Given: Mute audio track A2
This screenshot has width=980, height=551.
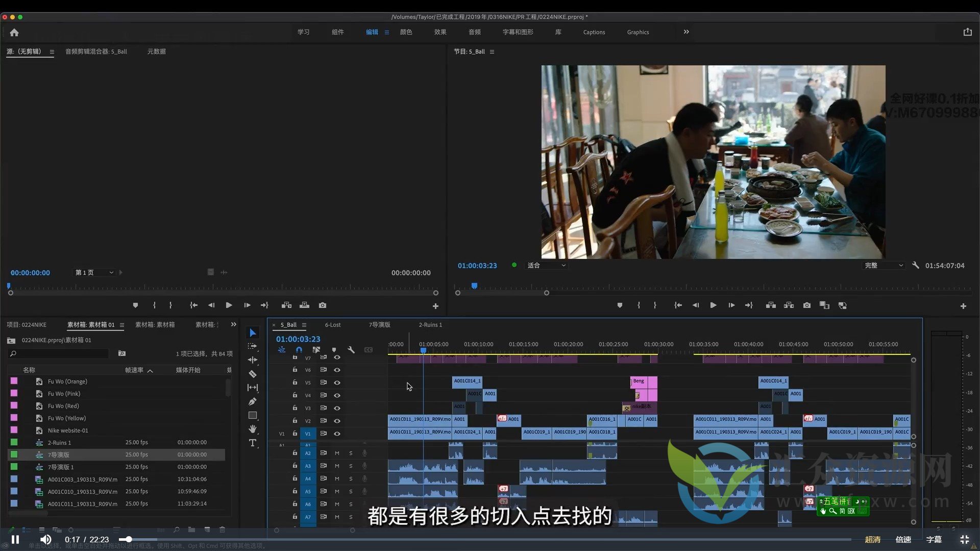Looking at the screenshot, I should 337,453.
